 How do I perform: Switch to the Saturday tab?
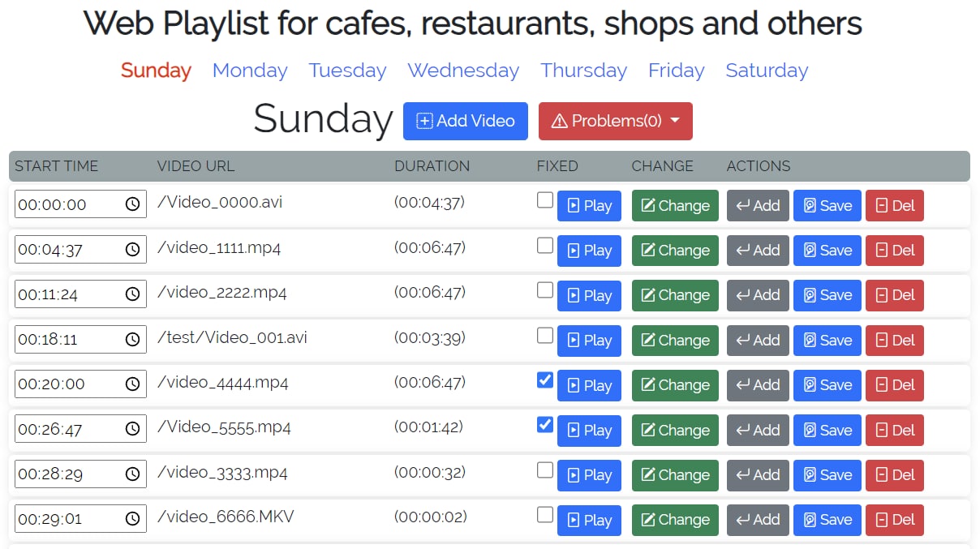pos(767,71)
